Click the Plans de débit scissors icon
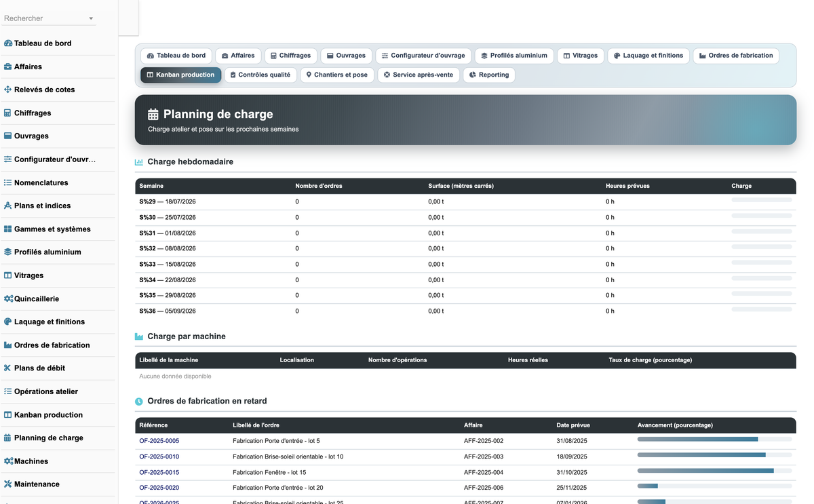Screen dimensions: 814x504 [8, 368]
